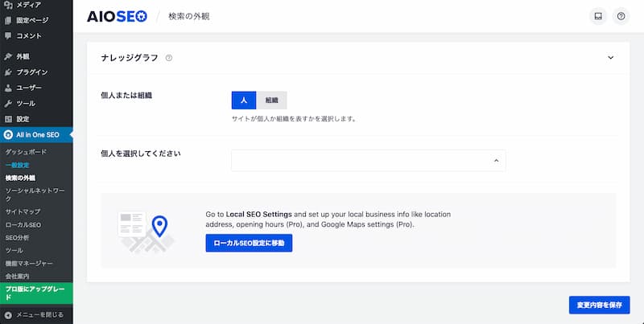Open the Pages (固定ページ) icon
The image size is (644, 324).
8,20
